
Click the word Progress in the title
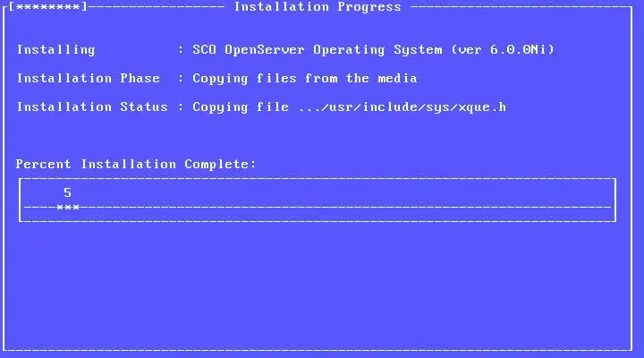(x=369, y=7)
